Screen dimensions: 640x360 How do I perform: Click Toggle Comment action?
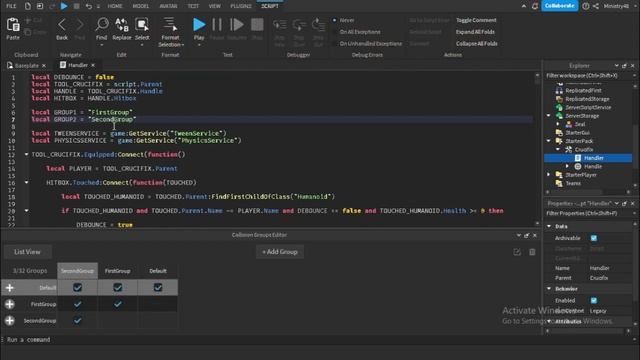pyautogui.click(x=476, y=20)
